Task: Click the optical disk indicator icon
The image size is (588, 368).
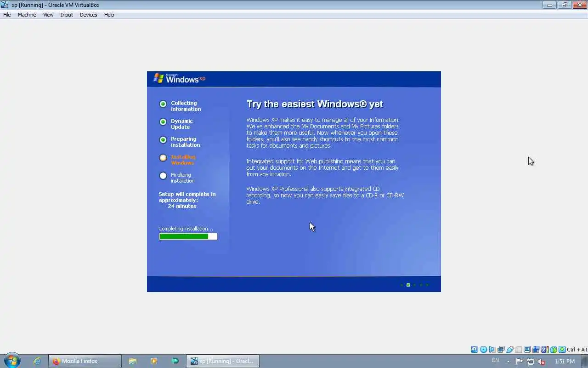Action: (483, 350)
